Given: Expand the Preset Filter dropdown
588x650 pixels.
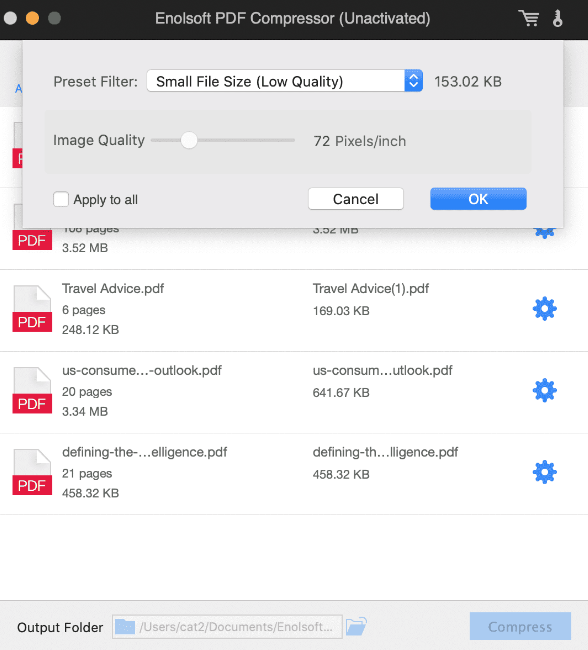Looking at the screenshot, I should tap(284, 81).
